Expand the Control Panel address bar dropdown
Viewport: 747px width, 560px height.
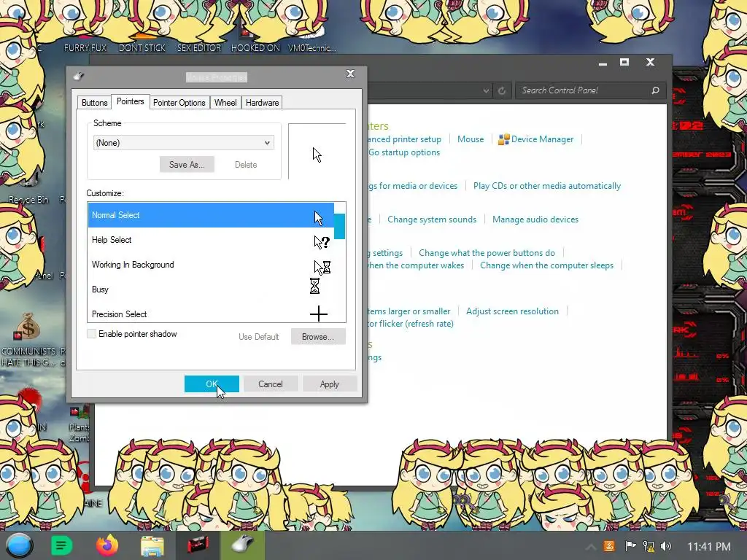click(485, 90)
